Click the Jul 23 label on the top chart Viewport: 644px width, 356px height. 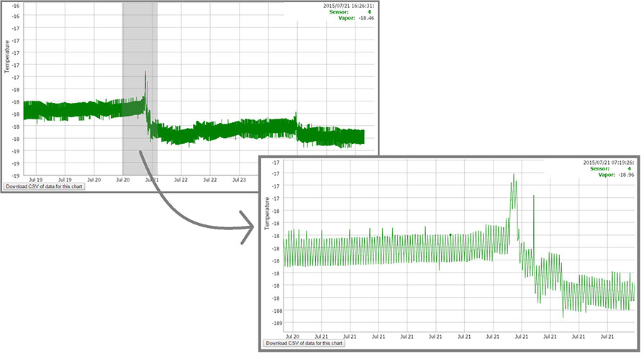pos(238,180)
